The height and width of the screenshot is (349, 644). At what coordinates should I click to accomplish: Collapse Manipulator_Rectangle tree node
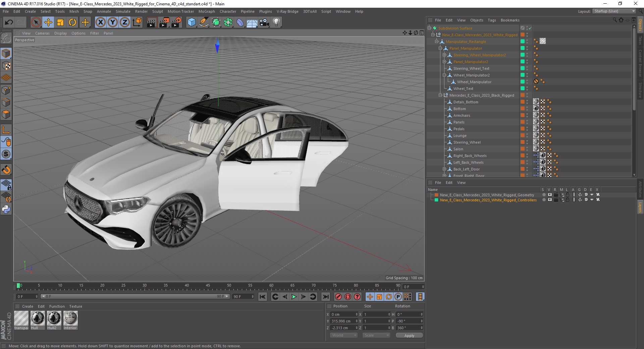pyautogui.click(x=437, y=42)
